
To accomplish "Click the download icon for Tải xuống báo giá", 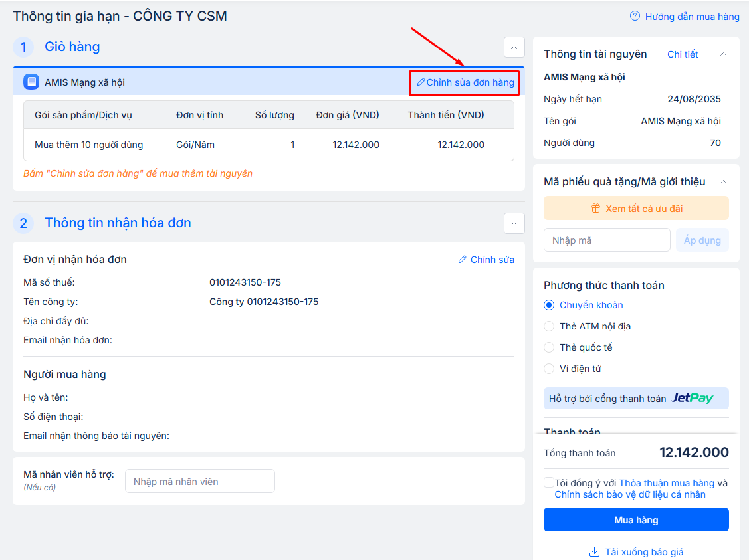I will pos(594,552).
